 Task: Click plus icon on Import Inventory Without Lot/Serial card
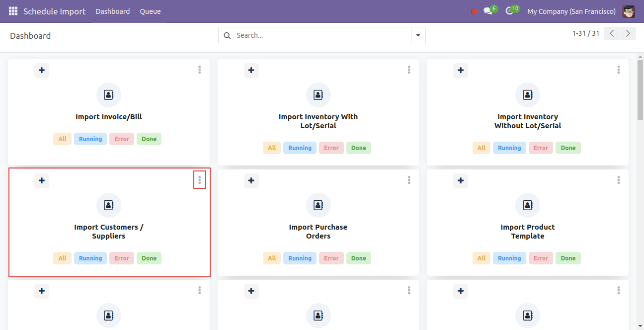coord(461,70)
